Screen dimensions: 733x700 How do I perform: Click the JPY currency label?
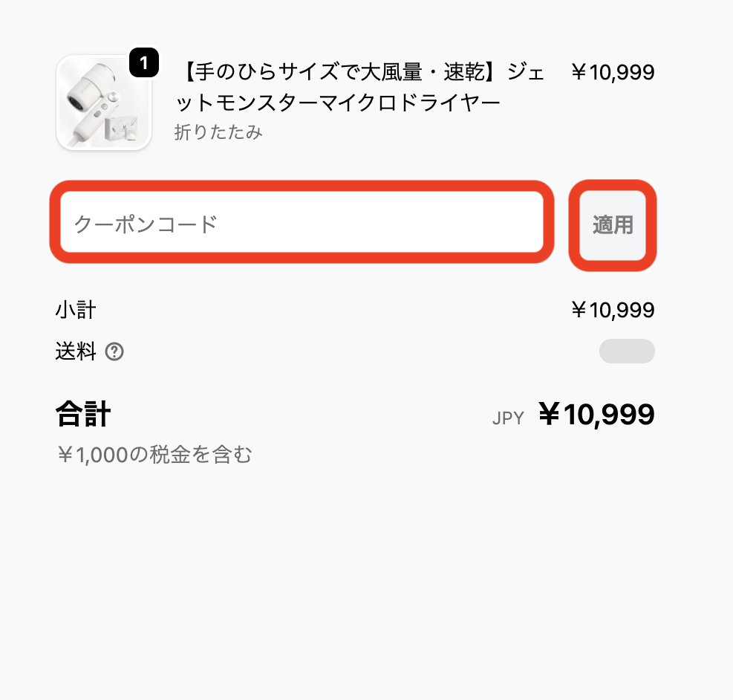pyautogui.click(x=508, y=418)
